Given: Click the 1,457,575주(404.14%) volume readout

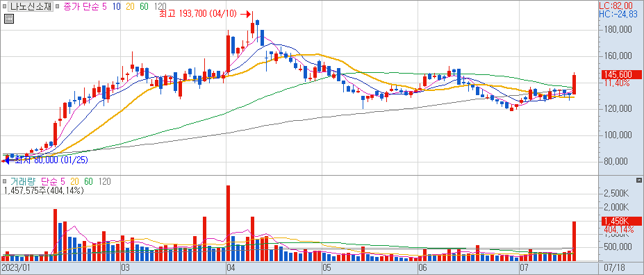Looking at the screenshot, I should 44,191.
